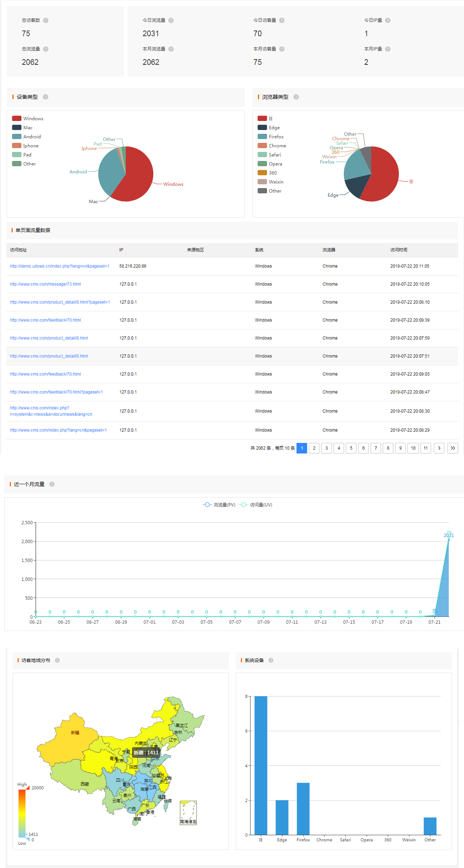Image resolution: width=464 pixels, height=868 pixels.
Task: Click the low-end visual map handle
Action: coord(27,839)
